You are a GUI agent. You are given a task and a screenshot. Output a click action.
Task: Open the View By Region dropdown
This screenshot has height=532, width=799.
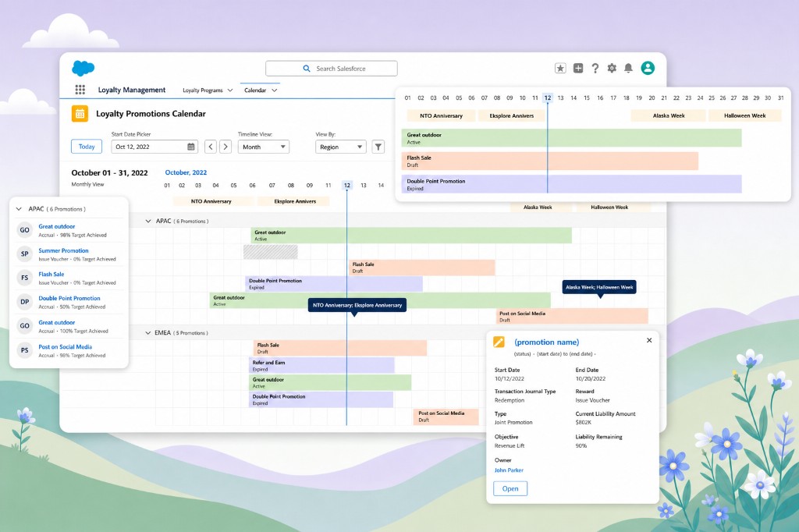tap(340, 147)
